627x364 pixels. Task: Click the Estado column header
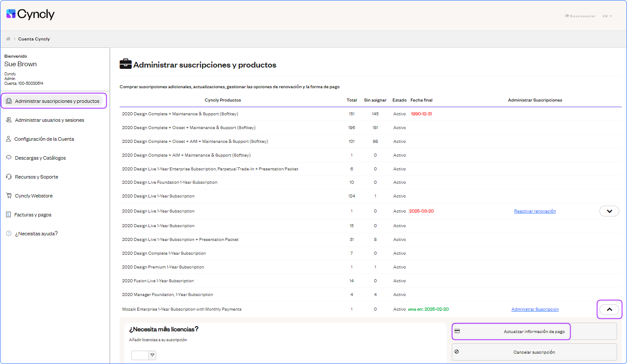tap(399, 100)
